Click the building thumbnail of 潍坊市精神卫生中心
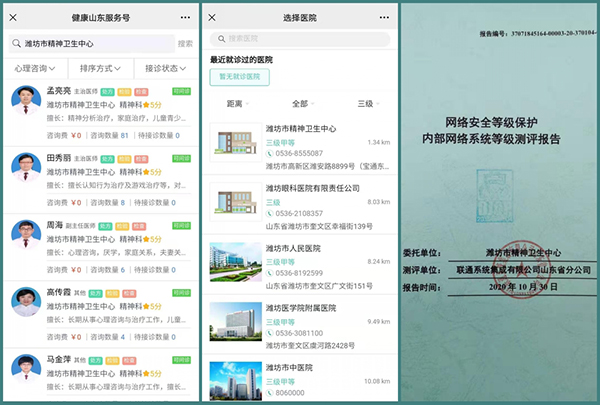 236,142
